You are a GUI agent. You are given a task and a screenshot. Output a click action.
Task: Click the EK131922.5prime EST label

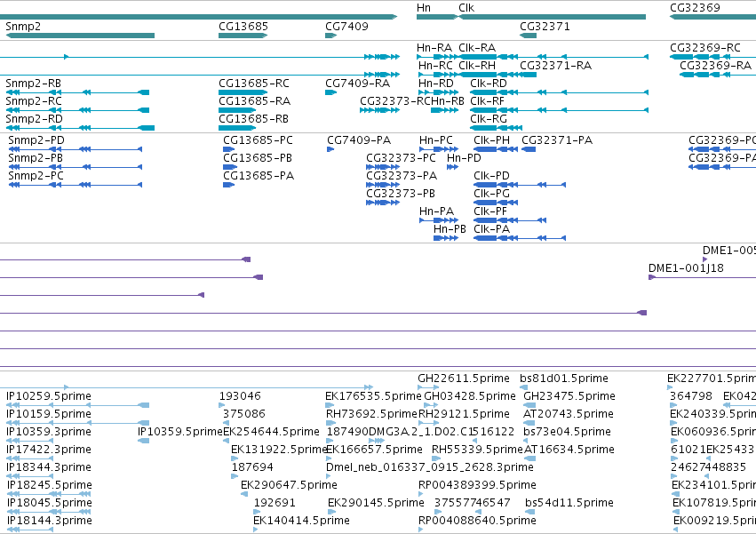[279, 450]
